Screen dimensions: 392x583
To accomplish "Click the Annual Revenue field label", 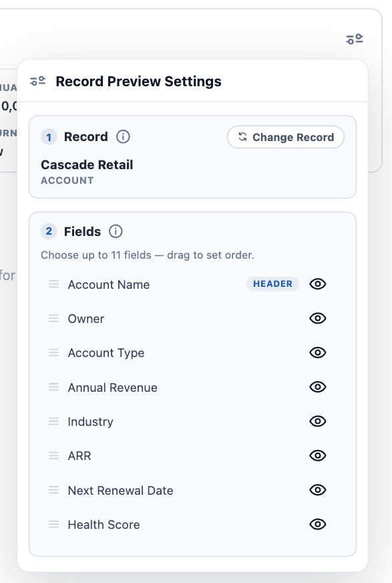I will tap(112, 387).
